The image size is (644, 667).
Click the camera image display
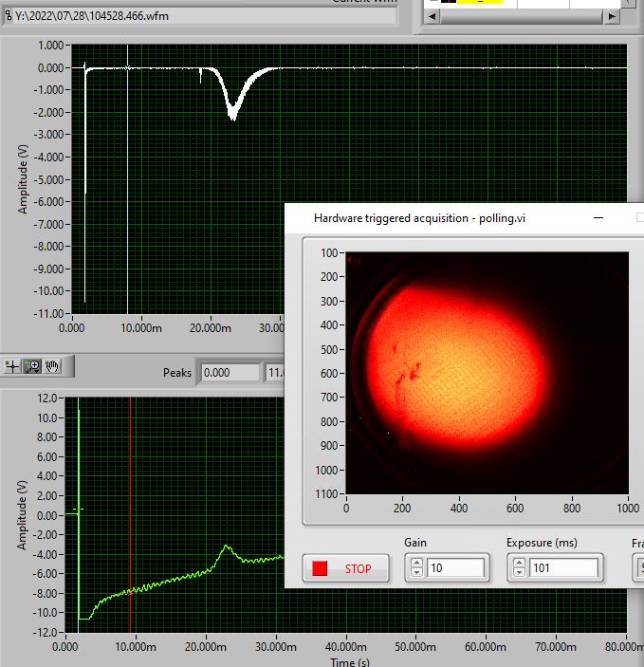tap(487, 372)
